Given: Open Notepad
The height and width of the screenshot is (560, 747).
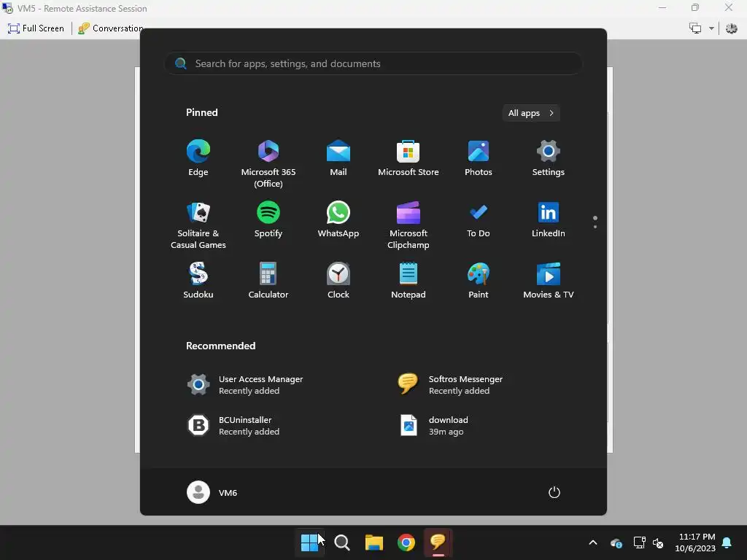Looking at the screenshot, I should [x=409, y=281].
